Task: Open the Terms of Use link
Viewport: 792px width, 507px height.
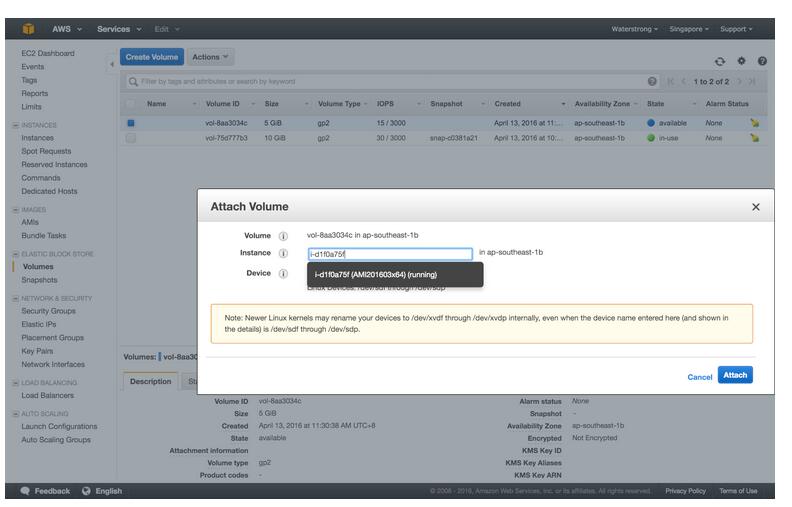Action: coord(738,491)
